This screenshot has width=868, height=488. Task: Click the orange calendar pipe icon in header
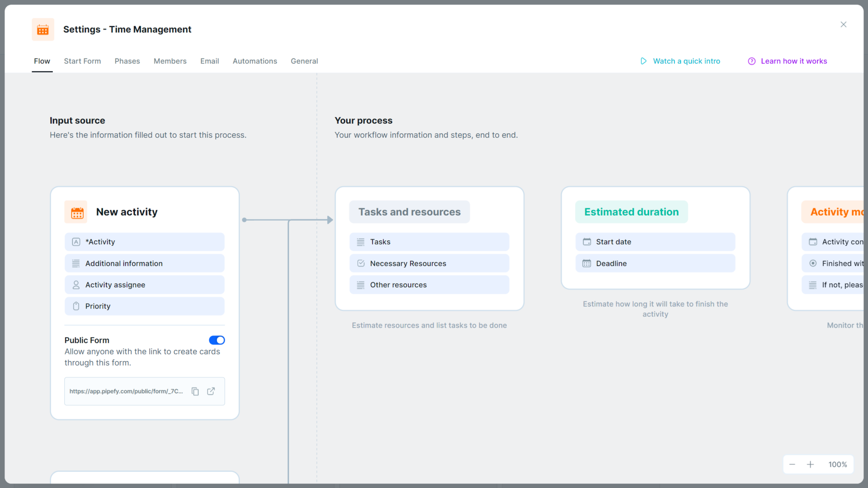click(x=43, y=30)
